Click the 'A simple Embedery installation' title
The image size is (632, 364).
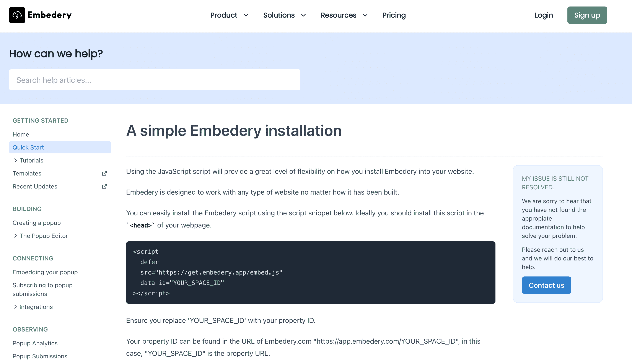234,131
